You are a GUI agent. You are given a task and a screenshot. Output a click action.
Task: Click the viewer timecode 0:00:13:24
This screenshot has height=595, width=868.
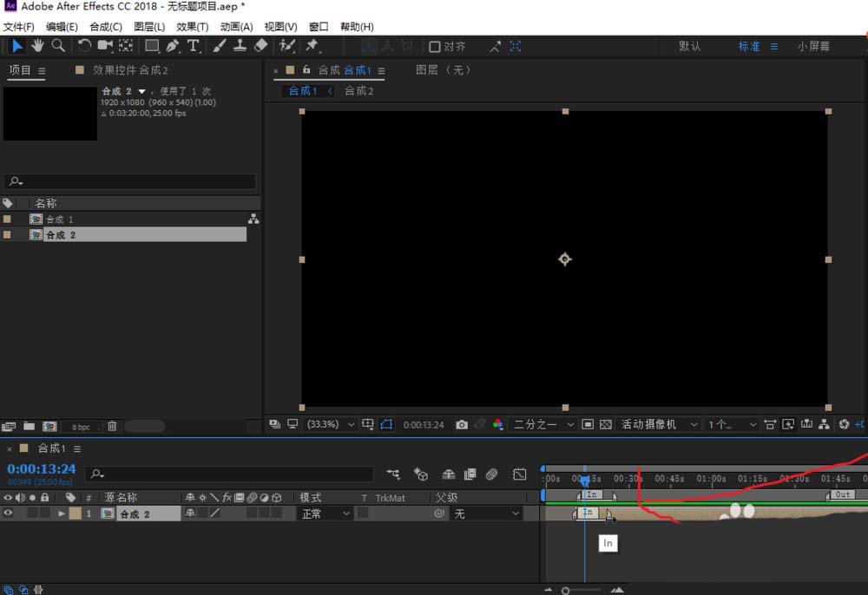tap(424, 425)
